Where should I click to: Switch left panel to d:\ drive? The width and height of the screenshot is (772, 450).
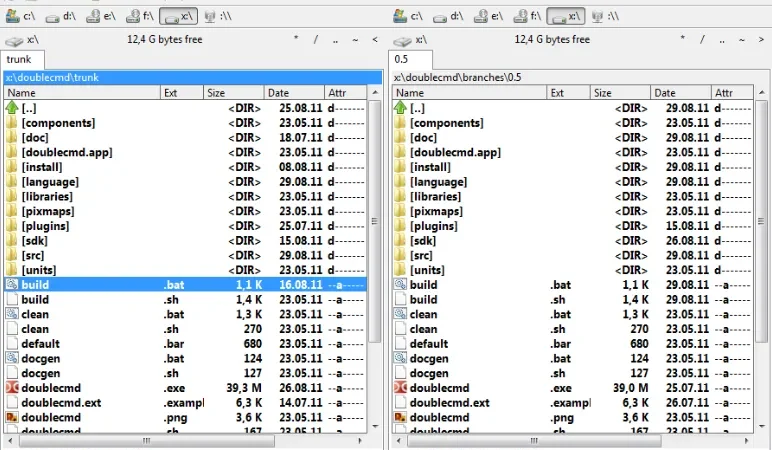click(61, 16)
